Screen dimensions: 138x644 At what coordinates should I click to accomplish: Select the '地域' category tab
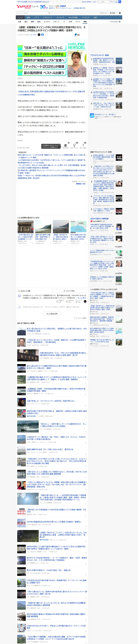tap(85, 22)
